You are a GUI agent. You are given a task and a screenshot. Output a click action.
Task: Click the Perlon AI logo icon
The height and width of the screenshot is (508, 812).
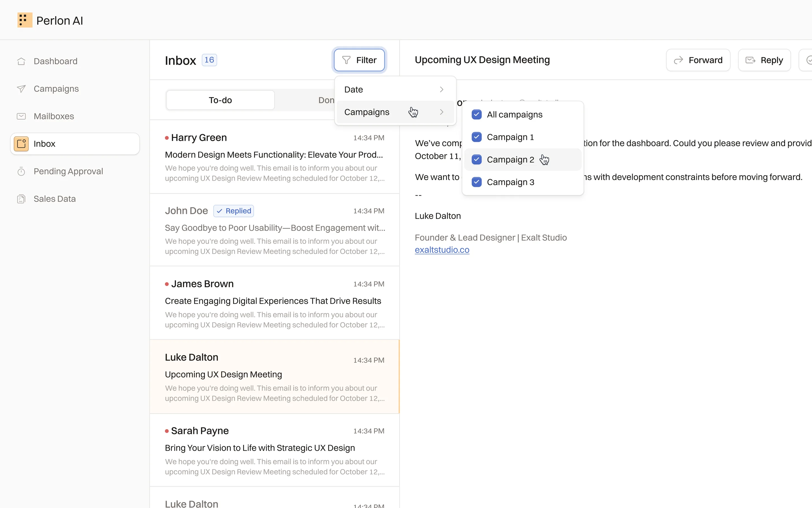pyautogui.click(x=25, y=20)
